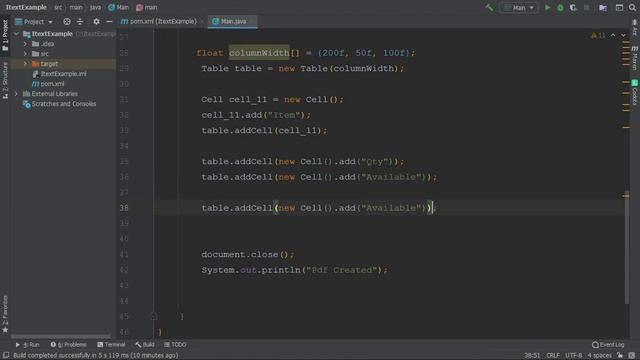Viewport: 640px width, 360px height.
Task: Open the Ant tool window
Action: coord(635,27)
